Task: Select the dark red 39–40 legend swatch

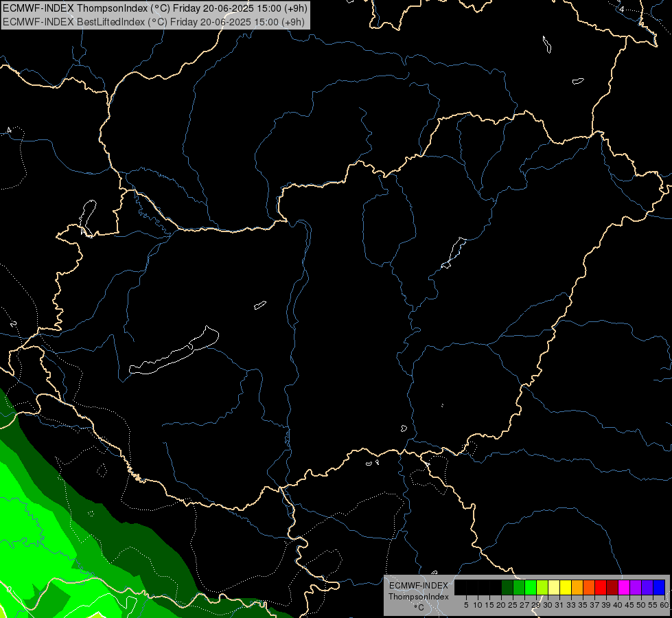Action: tap(612, 587)
